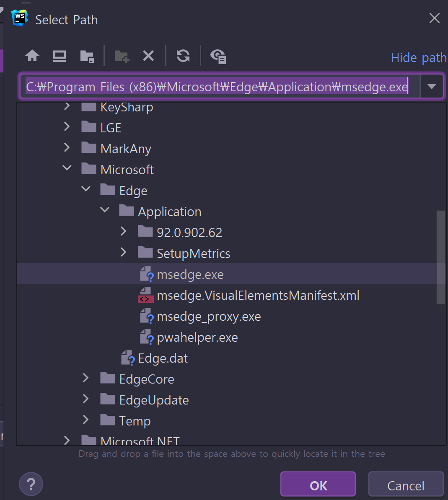Collapse the Microsoft folder

67,168
